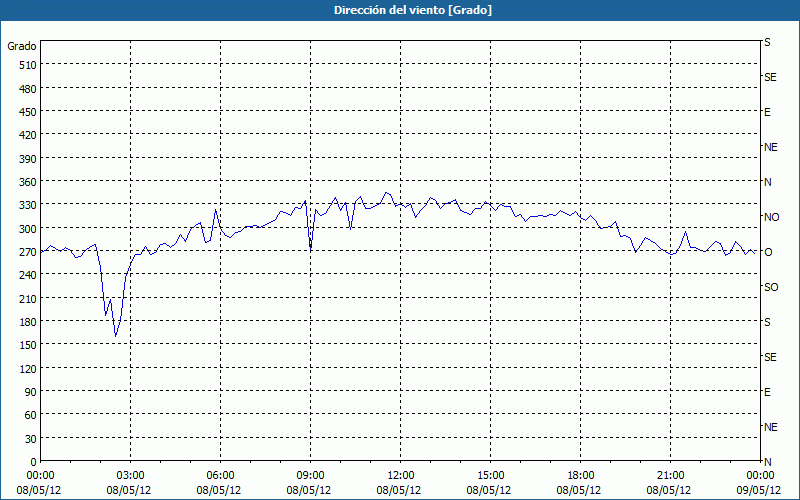Click the 'O' compass label aligned with 270
The width and height of the screenshot is (800, 500).
[x=768, y=252]
